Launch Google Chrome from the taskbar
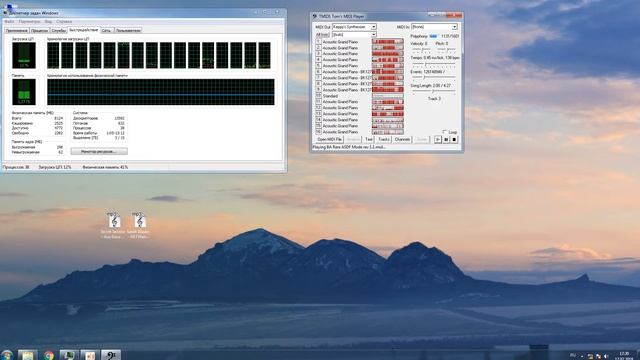 pos(49,355)
